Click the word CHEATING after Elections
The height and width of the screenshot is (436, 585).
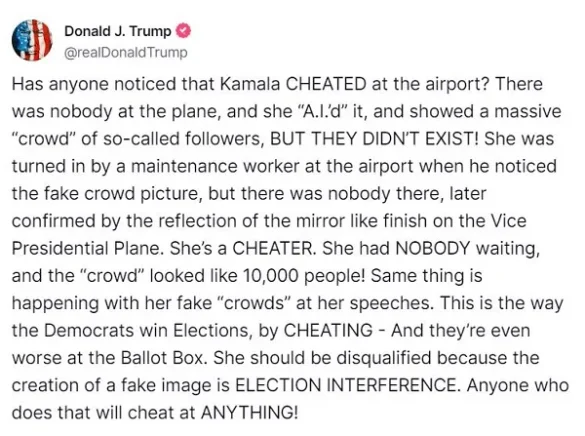point(328,330)
